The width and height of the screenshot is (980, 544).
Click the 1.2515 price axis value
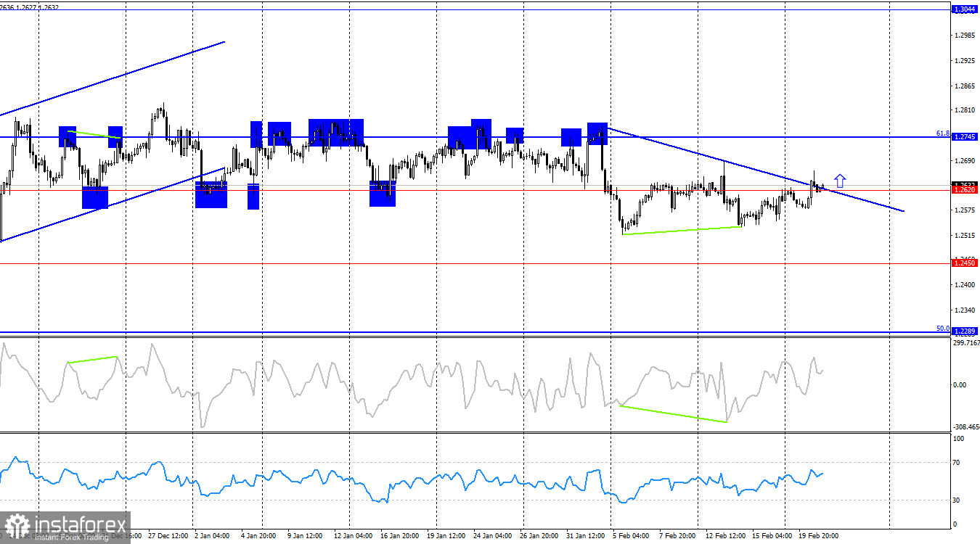965,236
